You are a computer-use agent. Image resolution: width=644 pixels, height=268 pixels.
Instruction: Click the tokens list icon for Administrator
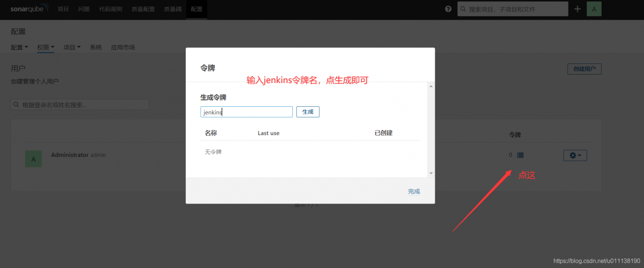pos(520,155)
